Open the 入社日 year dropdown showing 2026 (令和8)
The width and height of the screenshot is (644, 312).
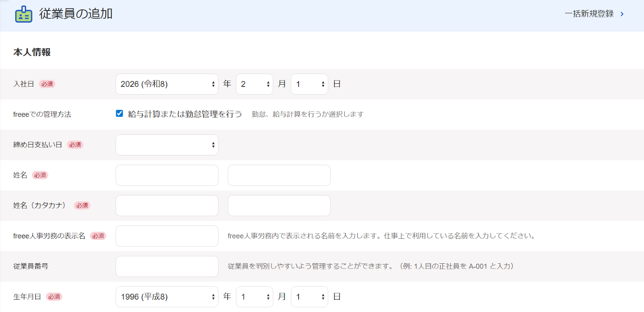(167, 84)
